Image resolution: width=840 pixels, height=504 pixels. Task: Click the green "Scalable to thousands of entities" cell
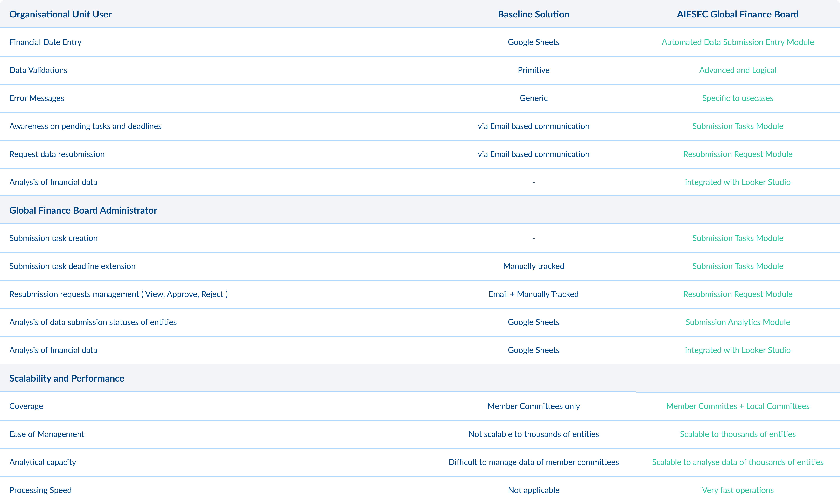(738, 434)
